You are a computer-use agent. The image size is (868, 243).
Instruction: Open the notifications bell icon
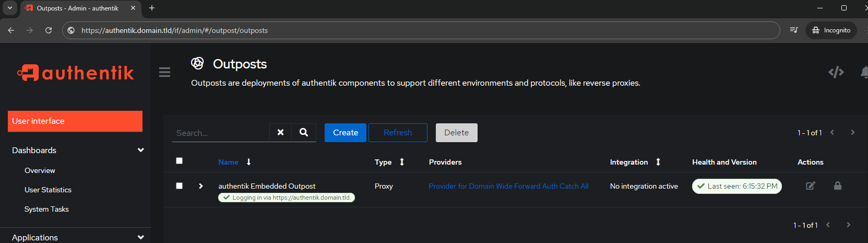(x=864, y=72)
